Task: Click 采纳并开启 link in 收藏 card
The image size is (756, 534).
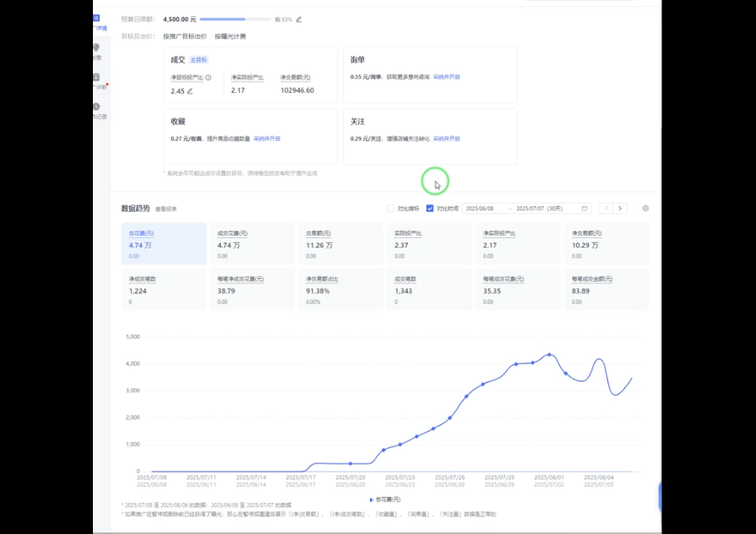Action: pos(267,139)
